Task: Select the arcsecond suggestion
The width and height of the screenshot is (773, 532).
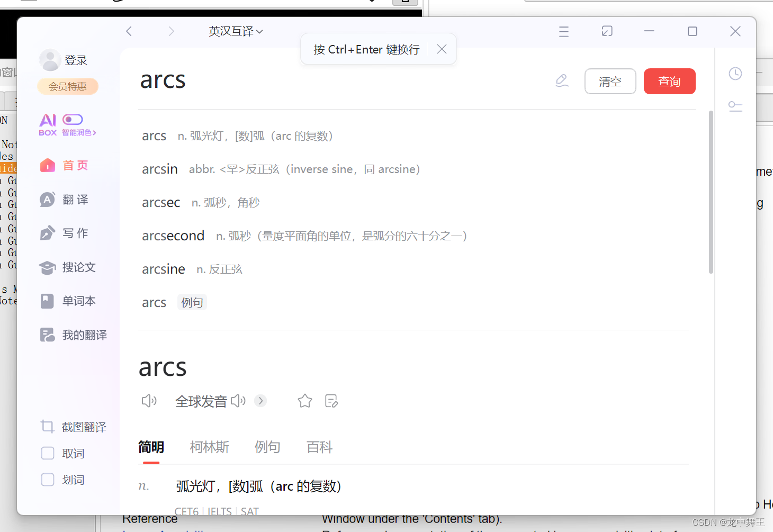Action: coord(304,236)
